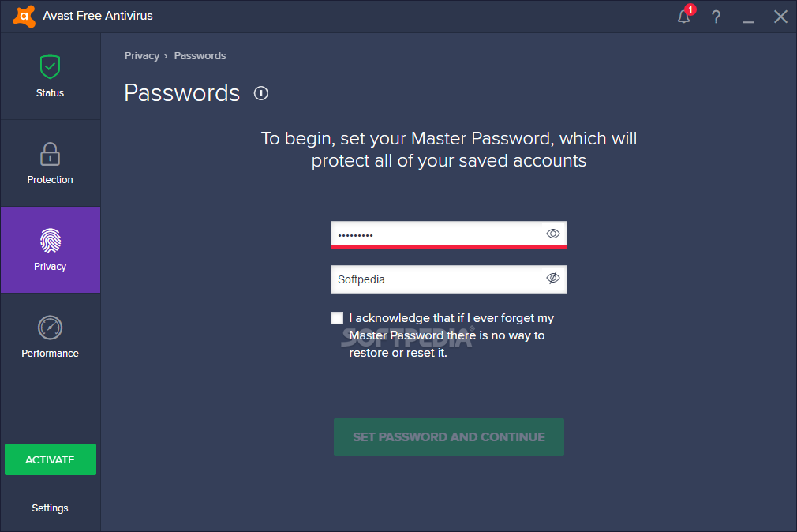Click the green Activate button
797x532 pixels.
(50, 459)
